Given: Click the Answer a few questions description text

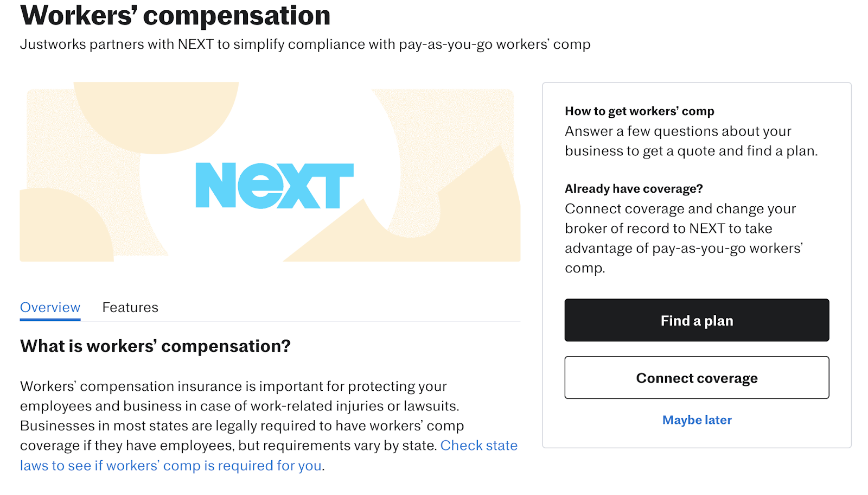Looking at the screenshot, I should click(691, 141).
